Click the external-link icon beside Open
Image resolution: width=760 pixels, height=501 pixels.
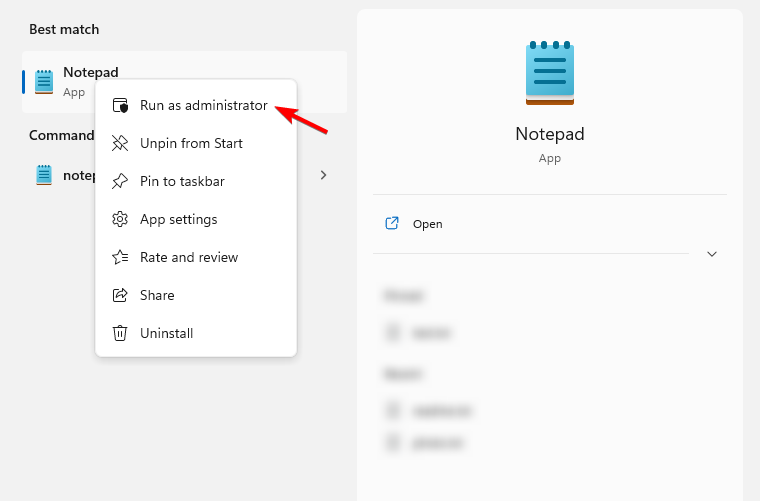point(392,224)
